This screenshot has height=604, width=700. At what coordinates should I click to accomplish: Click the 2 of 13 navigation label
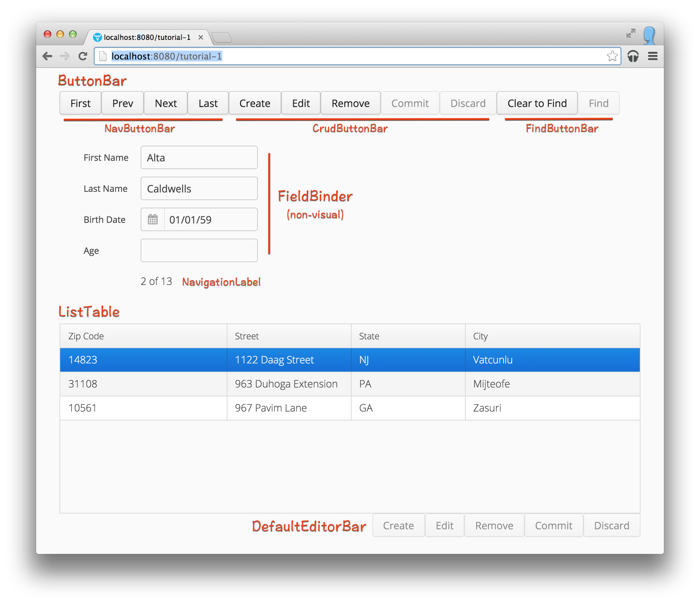click(156, 281)
